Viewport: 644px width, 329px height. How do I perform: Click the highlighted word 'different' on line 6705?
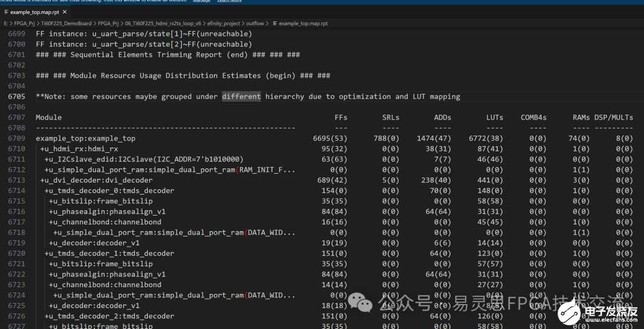click(241, 97)
